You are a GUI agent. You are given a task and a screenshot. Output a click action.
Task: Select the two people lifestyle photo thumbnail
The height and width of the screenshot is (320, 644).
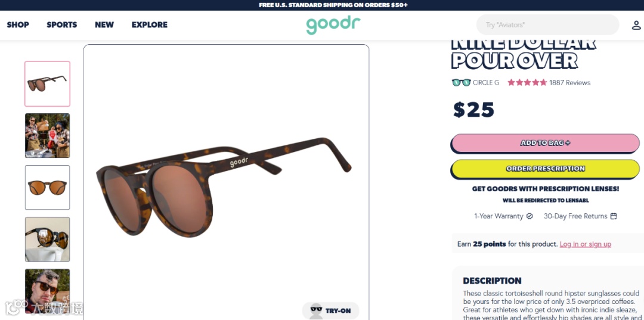pyautogui.click(x=47, y=135)
